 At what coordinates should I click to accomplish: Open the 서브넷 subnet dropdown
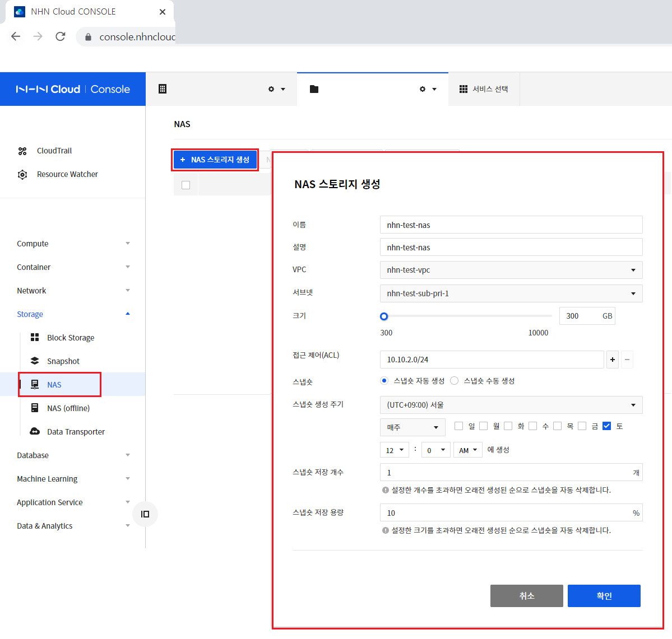[511, 293]
